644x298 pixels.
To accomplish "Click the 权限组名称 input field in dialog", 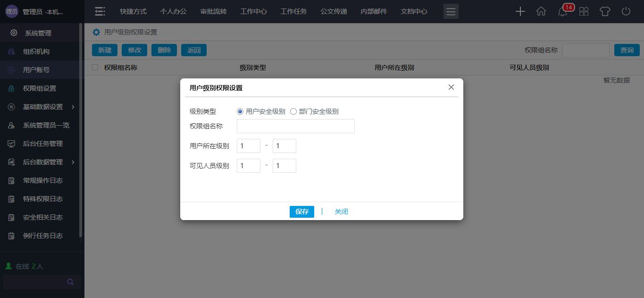I will click(x=295, y=126).
